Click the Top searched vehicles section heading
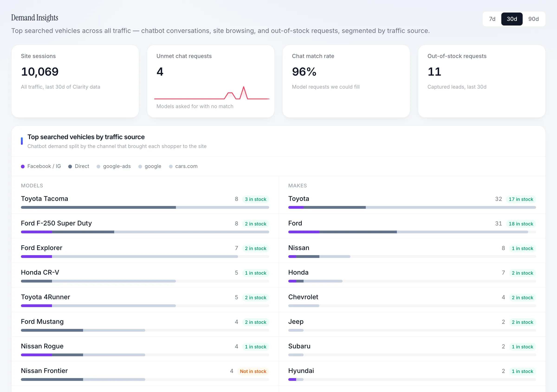This screenshot has width=557, height=392. pos(86,137)
